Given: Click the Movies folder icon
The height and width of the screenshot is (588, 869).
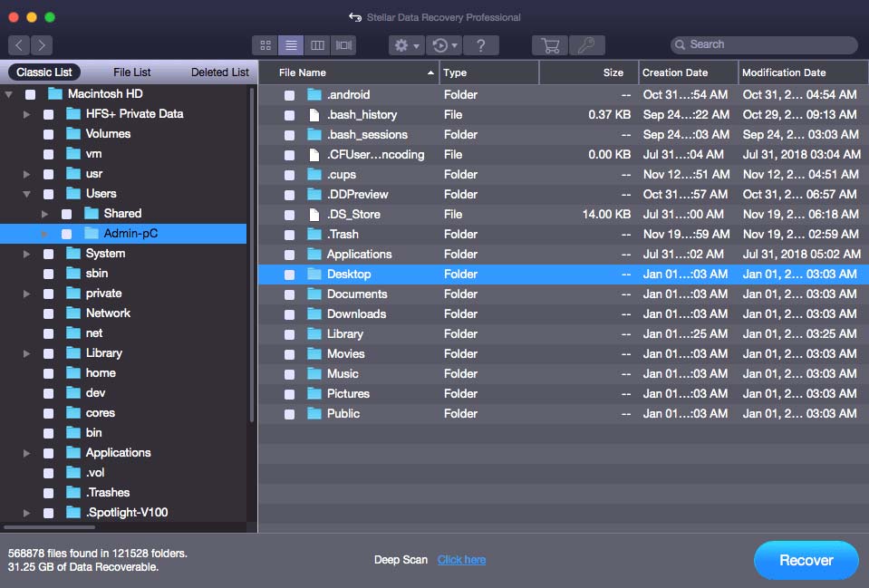Looking at the screenshot, I should (x=314, y=354).
